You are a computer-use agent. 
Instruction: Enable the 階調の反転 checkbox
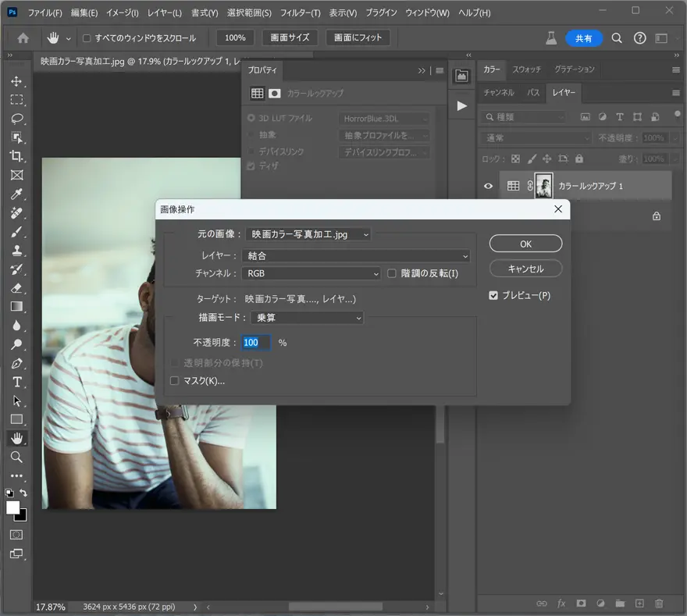(x=393, y=273)
